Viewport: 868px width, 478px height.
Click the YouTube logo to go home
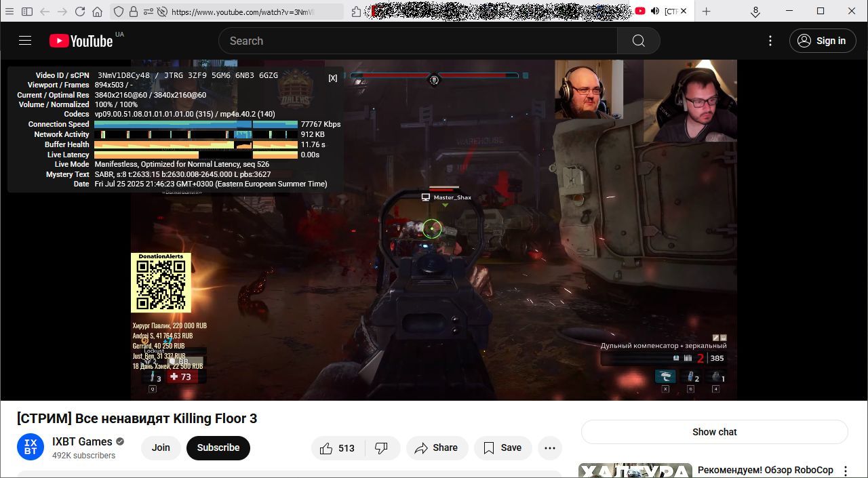pyautogui.click(x=81, y=41)
